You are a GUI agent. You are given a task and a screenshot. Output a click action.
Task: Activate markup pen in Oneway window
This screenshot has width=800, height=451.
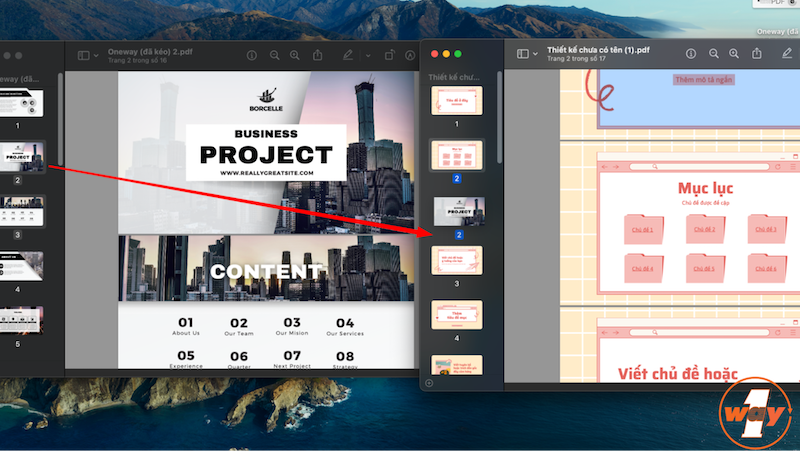tap(348, 55)
